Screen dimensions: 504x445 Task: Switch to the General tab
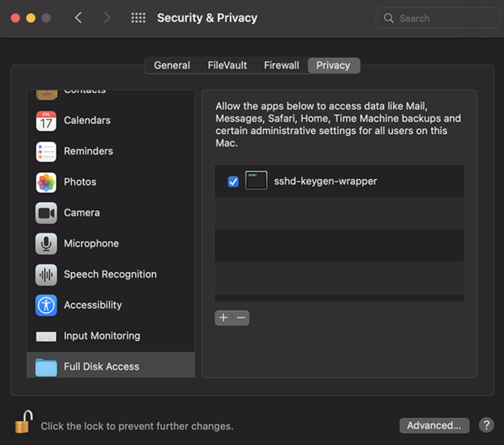(x=171, y=65)
